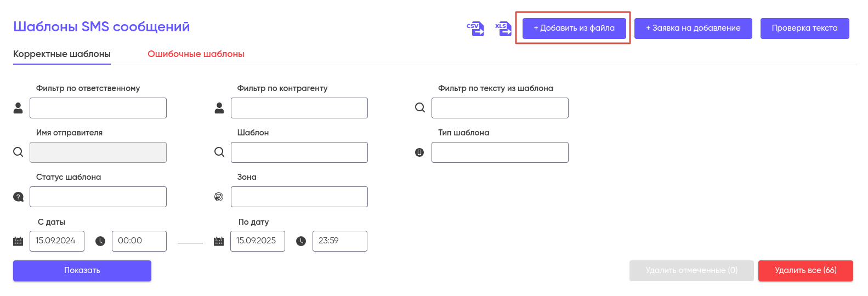Click clock icon next to 00:00

(x=100, y=241)
